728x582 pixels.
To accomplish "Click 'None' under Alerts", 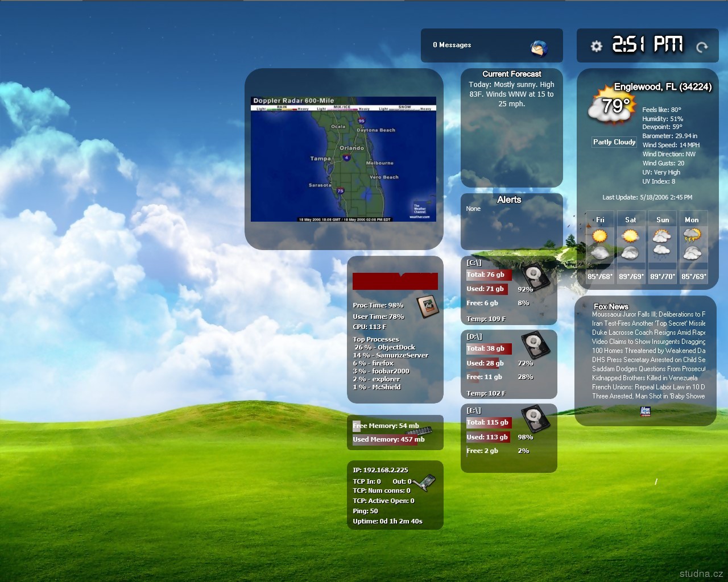I will [x=473, y=209].
